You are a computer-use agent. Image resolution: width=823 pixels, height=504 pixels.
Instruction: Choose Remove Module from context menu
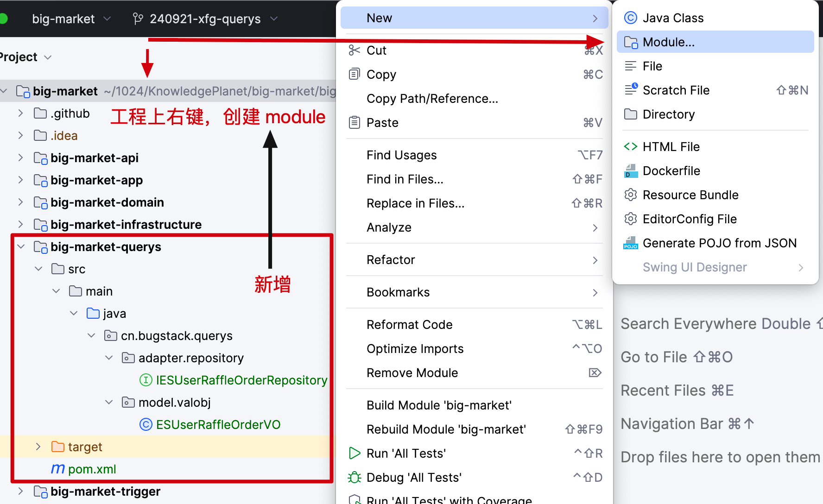(412, 373)
